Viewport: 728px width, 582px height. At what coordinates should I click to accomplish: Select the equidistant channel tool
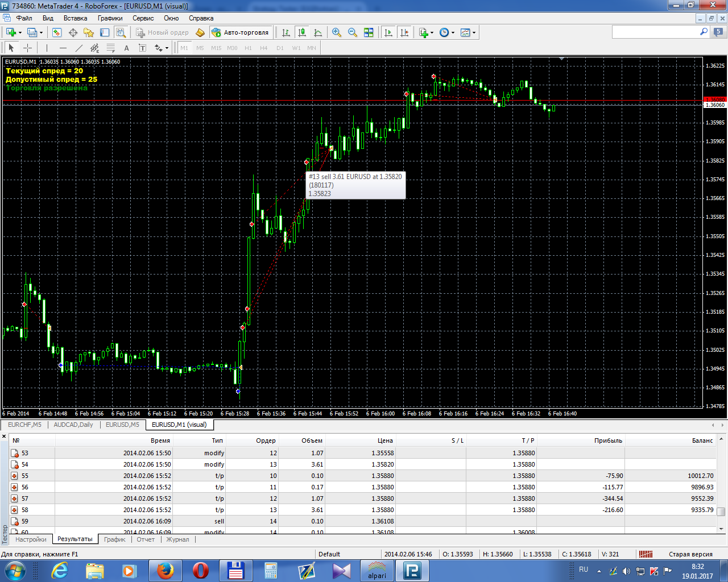94,48
